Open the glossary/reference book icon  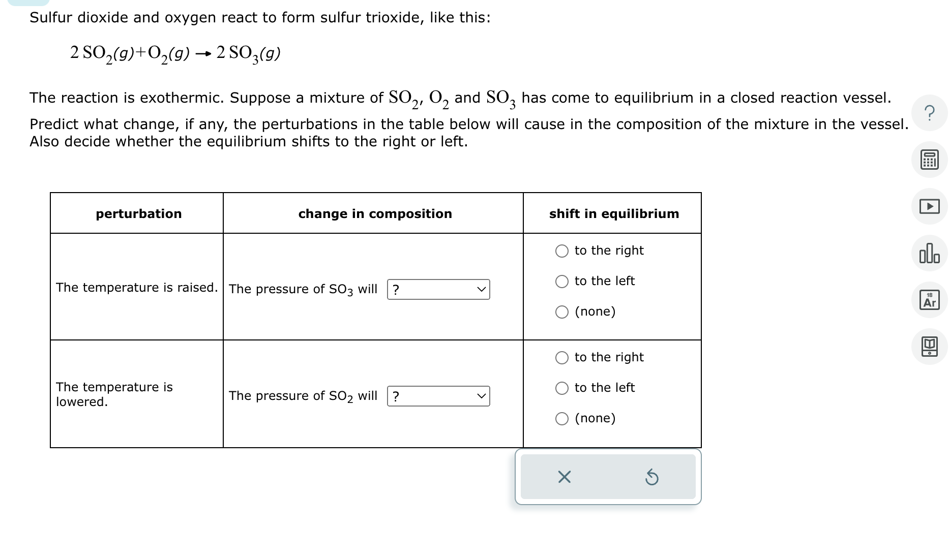[x=930, y=346]
